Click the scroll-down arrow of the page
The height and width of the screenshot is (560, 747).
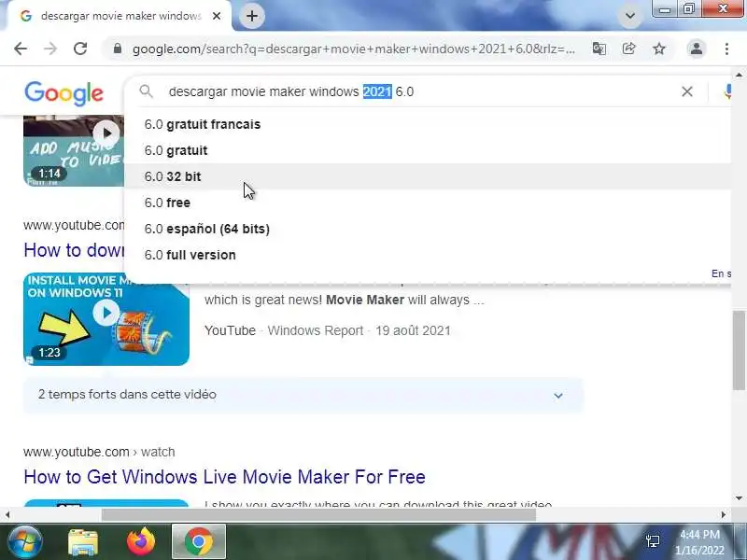coord(739,498)
